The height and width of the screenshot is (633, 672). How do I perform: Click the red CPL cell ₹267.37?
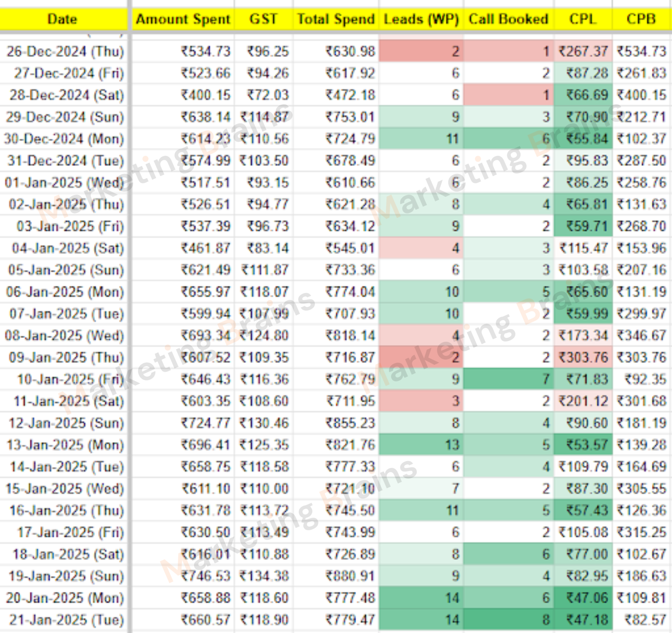(583, 51)
